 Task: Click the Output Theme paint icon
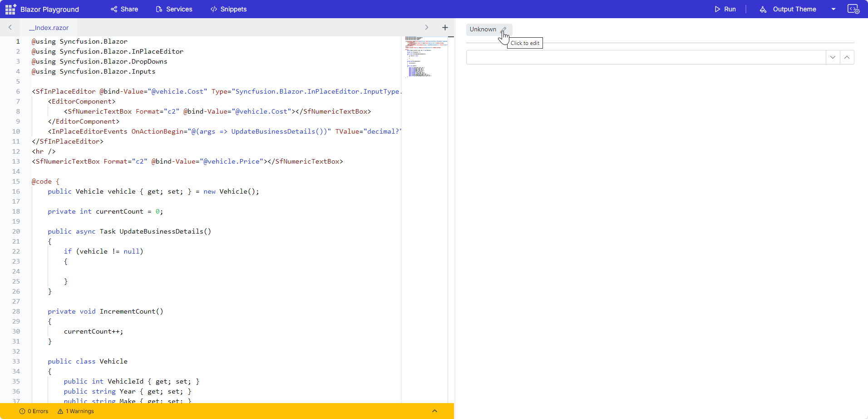point(763,9)
